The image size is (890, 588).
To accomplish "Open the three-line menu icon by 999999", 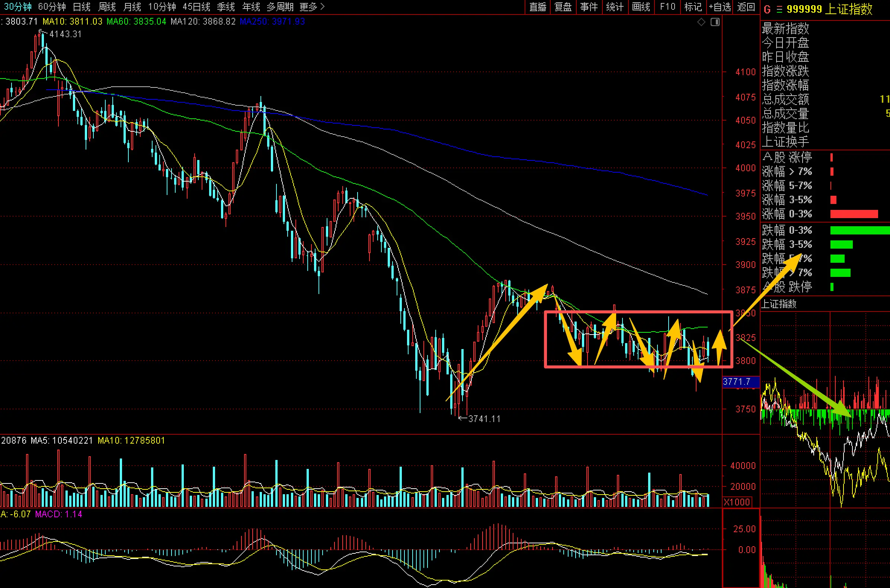I will [x=779, y=9].
